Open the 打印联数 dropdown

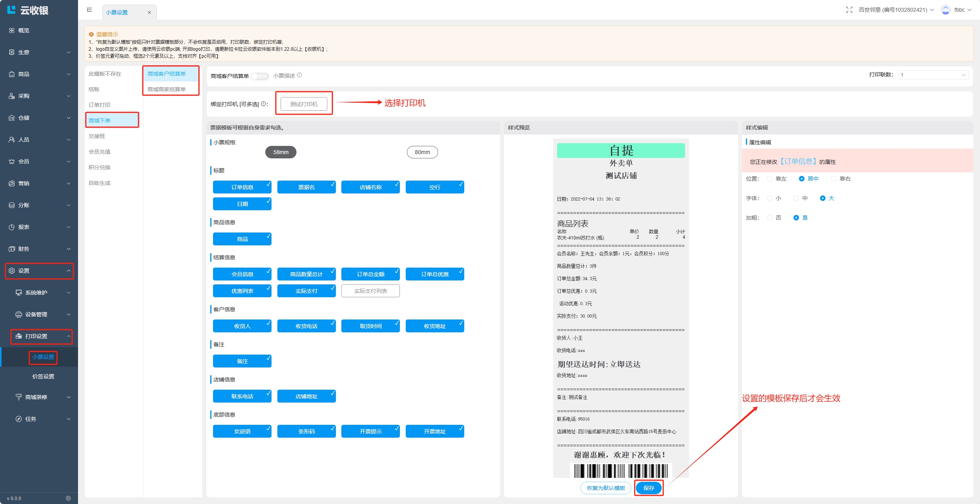(x=933, y=75)
